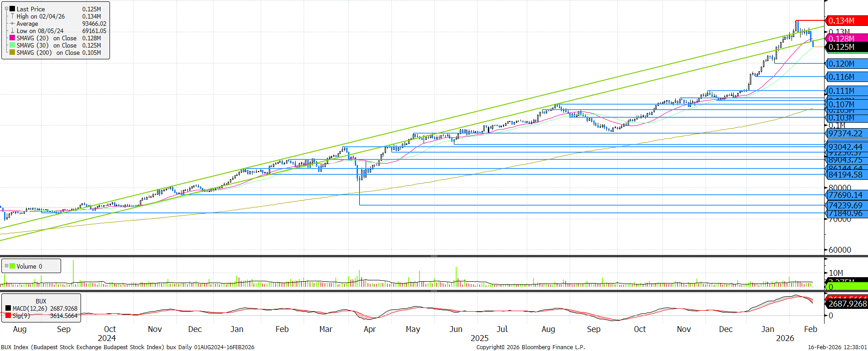Screen dimensions: 868x351
Task: Click the 0.120M blue level label
Action: click(x=845, y=64)
